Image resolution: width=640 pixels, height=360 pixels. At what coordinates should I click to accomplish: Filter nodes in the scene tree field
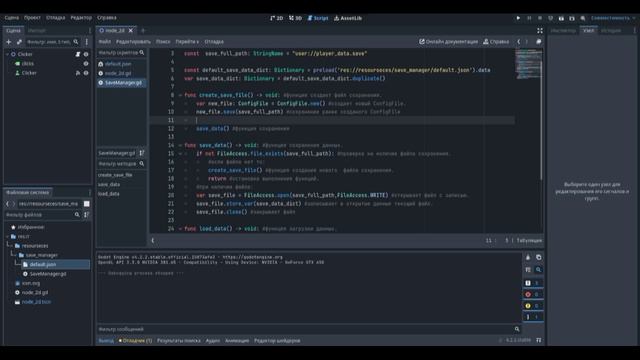[x=52, y=42]
